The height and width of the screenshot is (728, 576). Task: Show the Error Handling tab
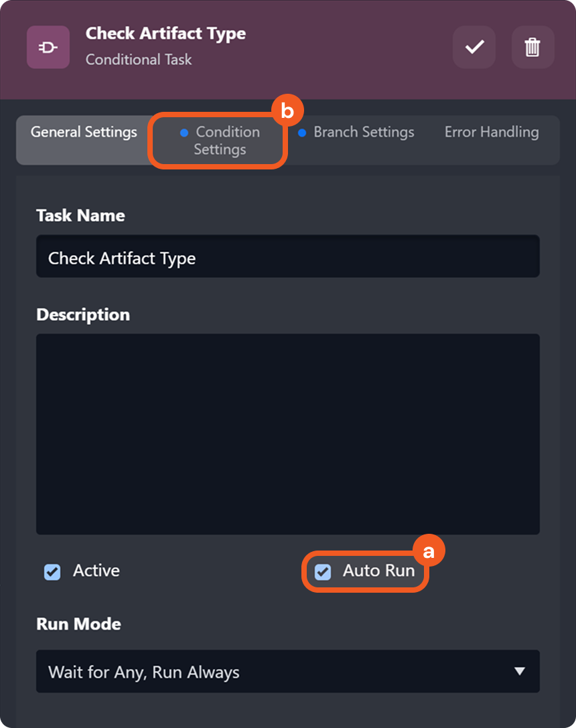[492, 133]
